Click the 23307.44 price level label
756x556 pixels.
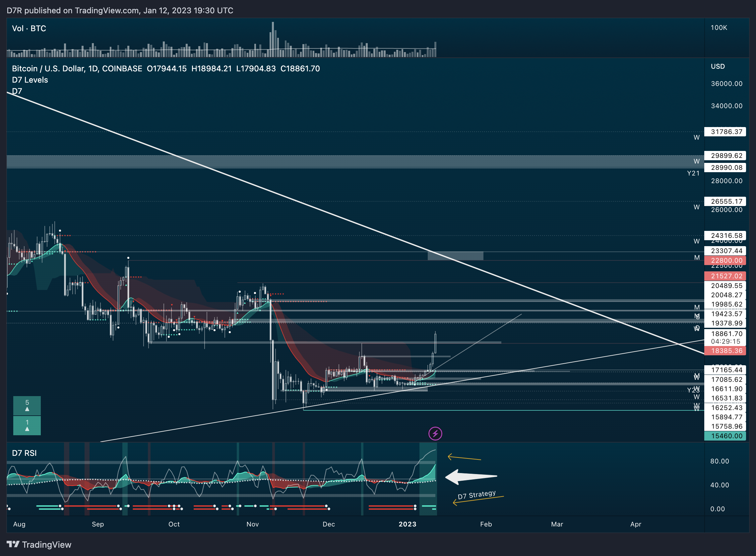point(725,251)
